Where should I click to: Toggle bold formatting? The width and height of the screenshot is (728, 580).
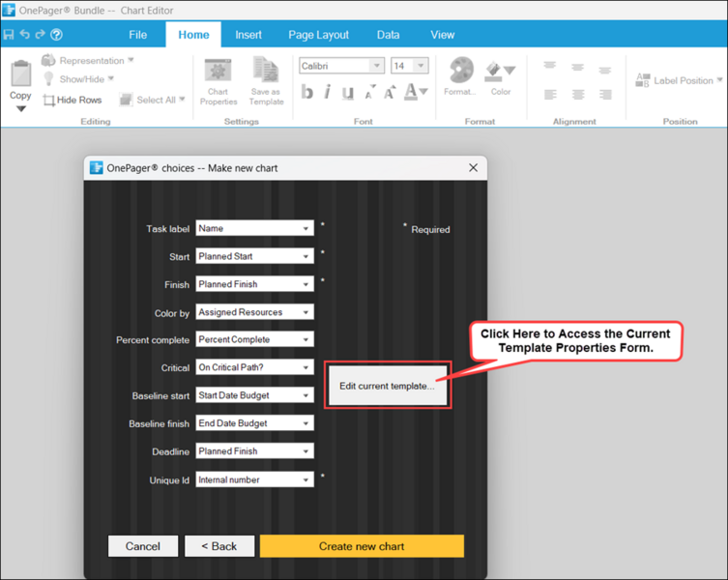[x=306, y=92]
